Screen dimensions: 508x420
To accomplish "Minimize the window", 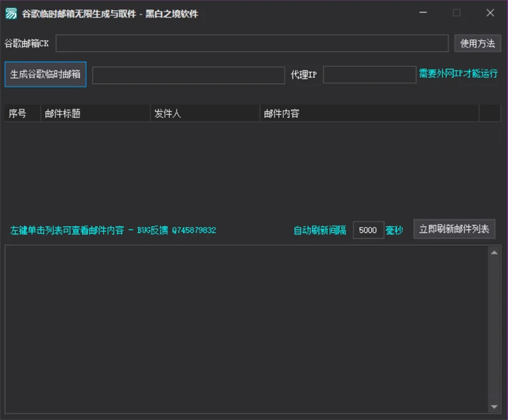I will tap(423, 13).
